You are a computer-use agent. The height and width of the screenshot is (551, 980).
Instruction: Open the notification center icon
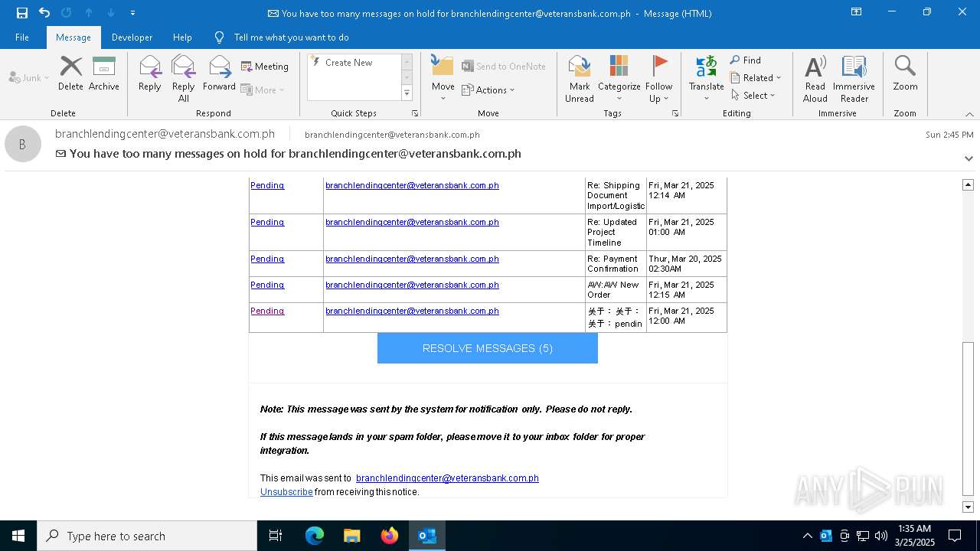(x=955, y=536)
